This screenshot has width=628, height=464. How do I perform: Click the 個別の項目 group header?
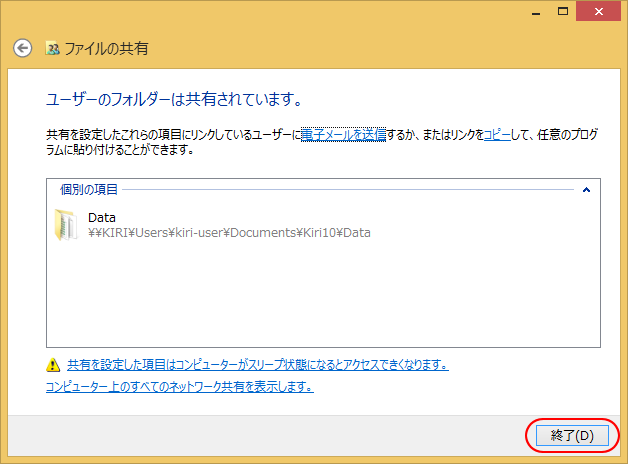89,189
